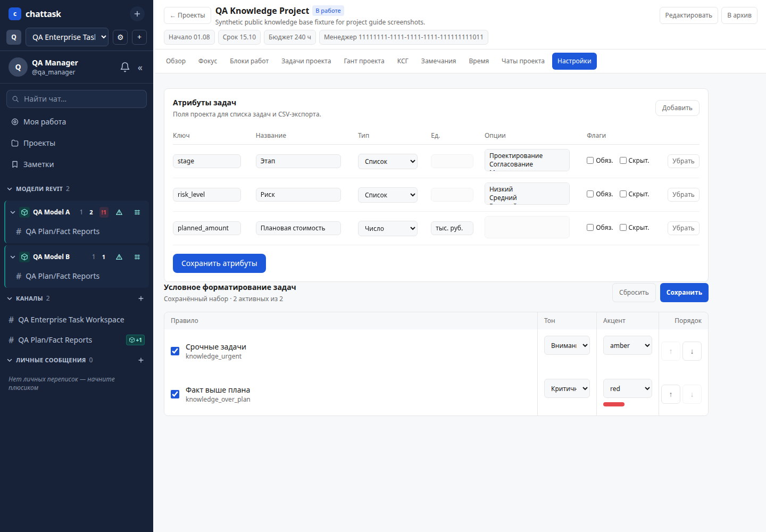This screenshot has width=766, height=532.
Task: Open the Гант проекта tab
Action: click(364, 61)
